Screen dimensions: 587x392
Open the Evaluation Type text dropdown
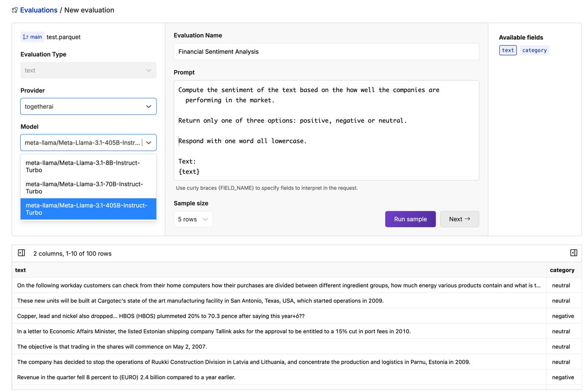pyautogui.click(x=89, y=70)
